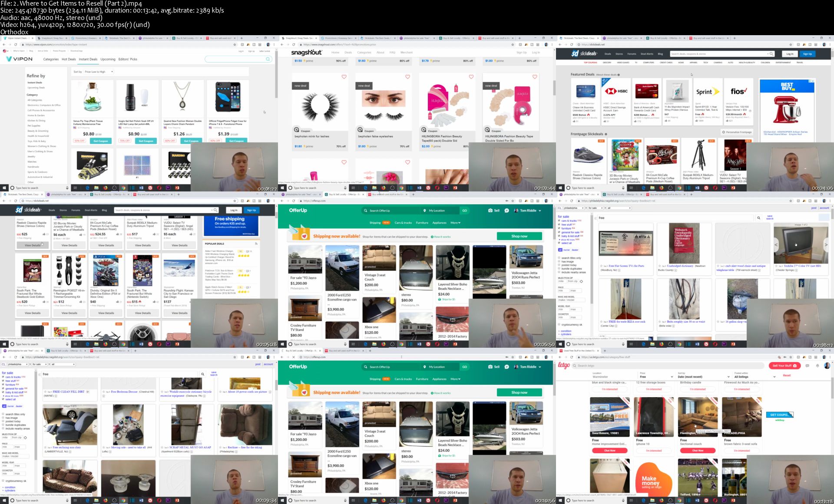Screen dimensions: 834x504
Task: Click the taskbar microphone icon in the 00:08:12 frame
Action: coord(623,344)
